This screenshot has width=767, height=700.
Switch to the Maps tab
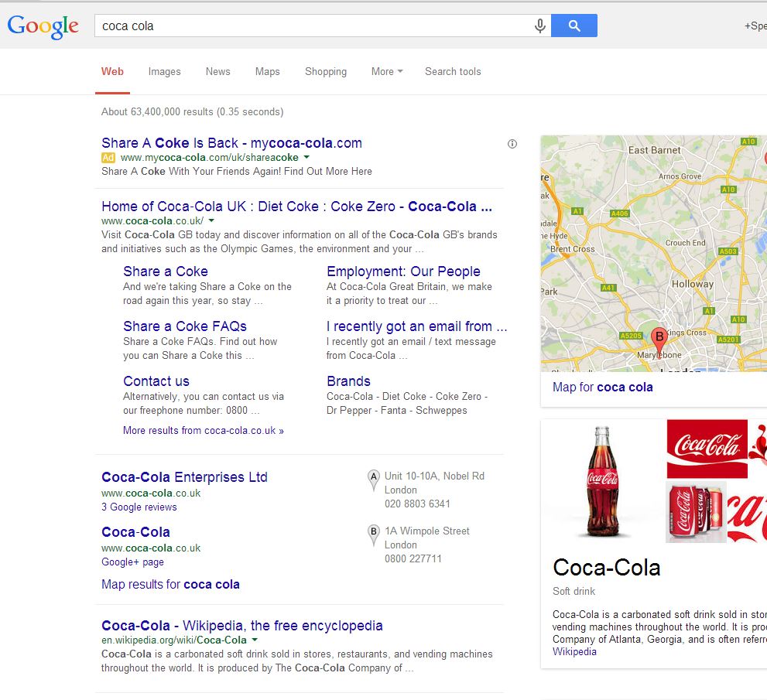268,71
